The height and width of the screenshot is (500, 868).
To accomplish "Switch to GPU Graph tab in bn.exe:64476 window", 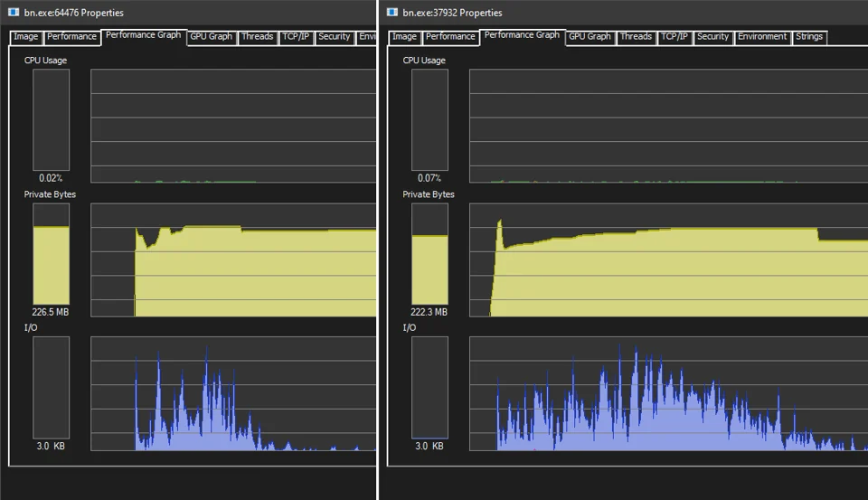I will pos(211,37).
